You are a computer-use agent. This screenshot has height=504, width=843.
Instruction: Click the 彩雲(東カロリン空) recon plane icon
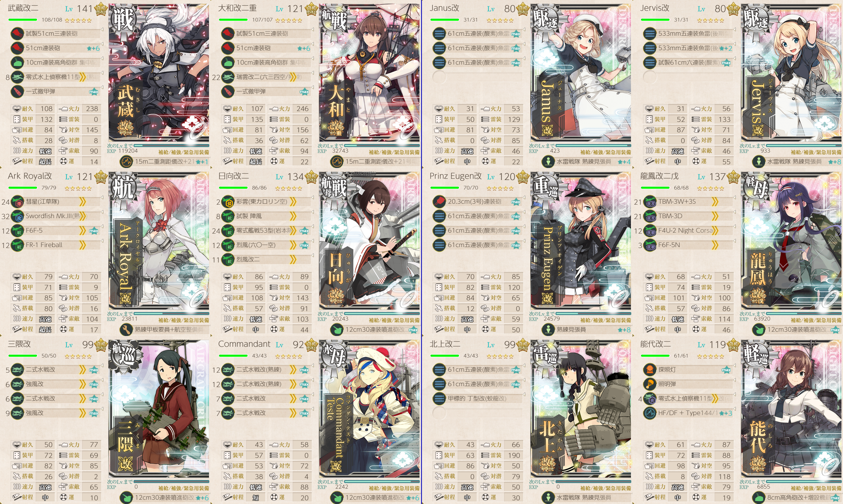coord(228,202)
